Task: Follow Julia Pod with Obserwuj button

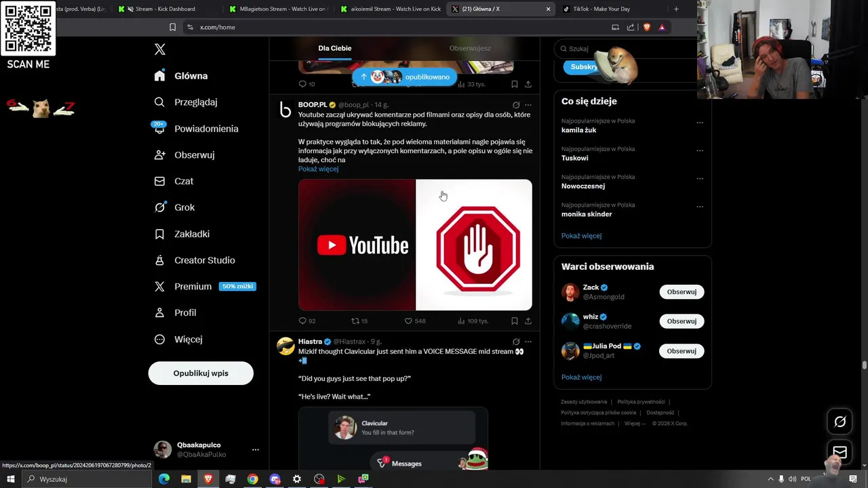Action: point(682,351)
